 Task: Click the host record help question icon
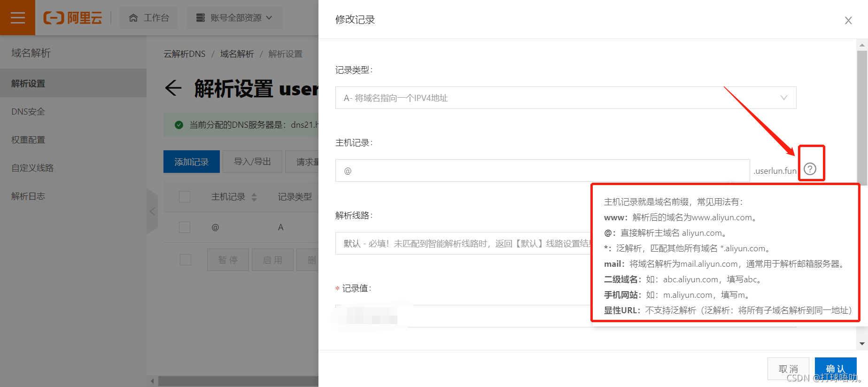tap(810, 169)
